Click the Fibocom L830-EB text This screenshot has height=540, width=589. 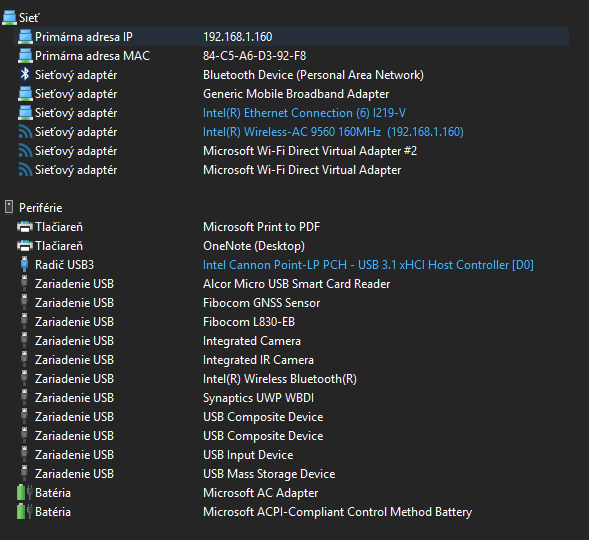tap(249, 322)
